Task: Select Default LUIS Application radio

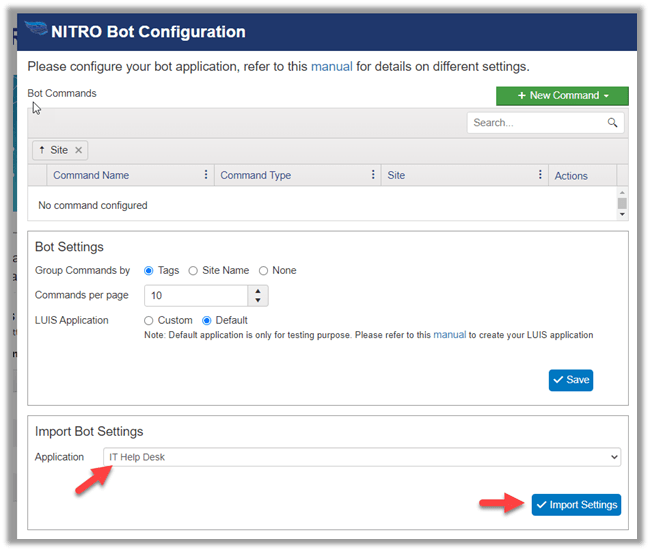Action: click(x=206, y=320)
